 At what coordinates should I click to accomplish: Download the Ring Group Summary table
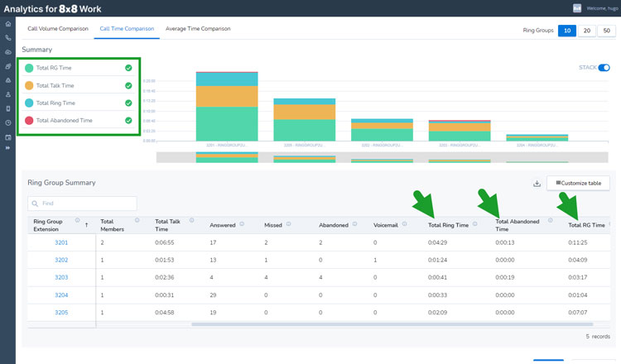click(537, 183)
